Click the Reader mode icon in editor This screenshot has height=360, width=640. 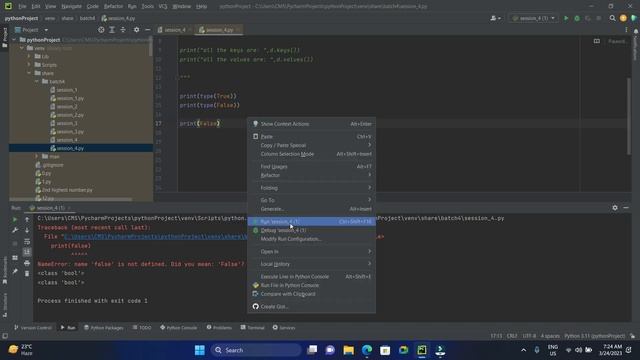click(x=597, y=41)
